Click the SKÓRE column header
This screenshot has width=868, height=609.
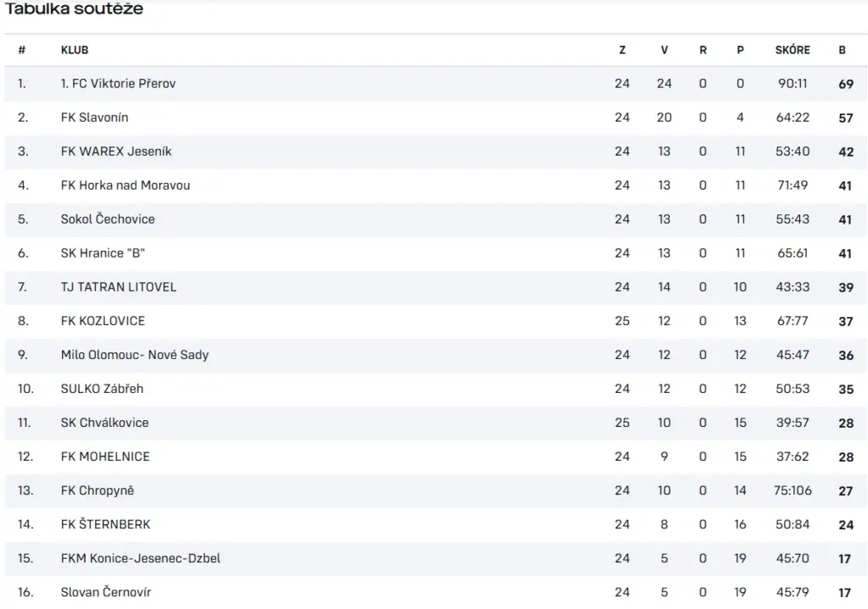click(793, 50)
